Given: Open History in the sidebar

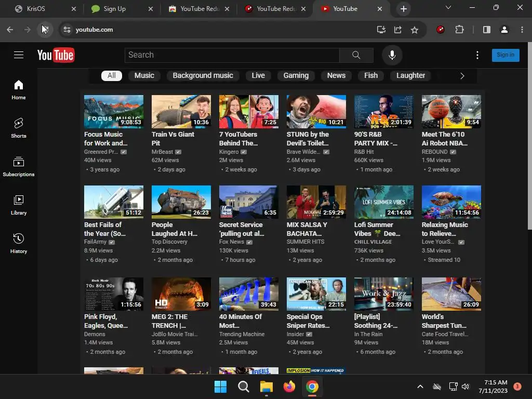Looking at the screenshot, I should point(19,244).
